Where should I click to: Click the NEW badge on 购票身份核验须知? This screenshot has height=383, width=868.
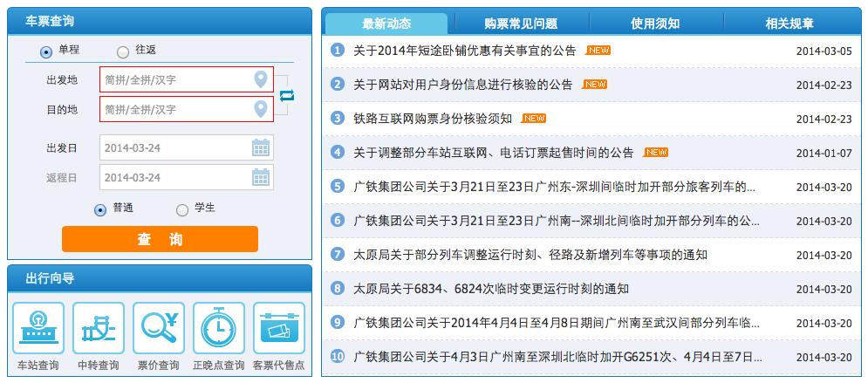pyautogui.click(x=534, y=119)
